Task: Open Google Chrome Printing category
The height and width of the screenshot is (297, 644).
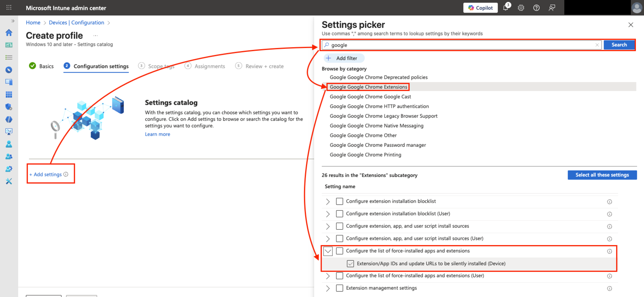Action: pos(365,155)
